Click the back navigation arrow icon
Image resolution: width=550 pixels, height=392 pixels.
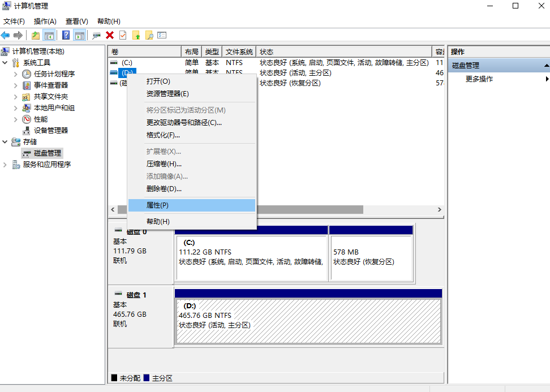click(x=6, y=35)
